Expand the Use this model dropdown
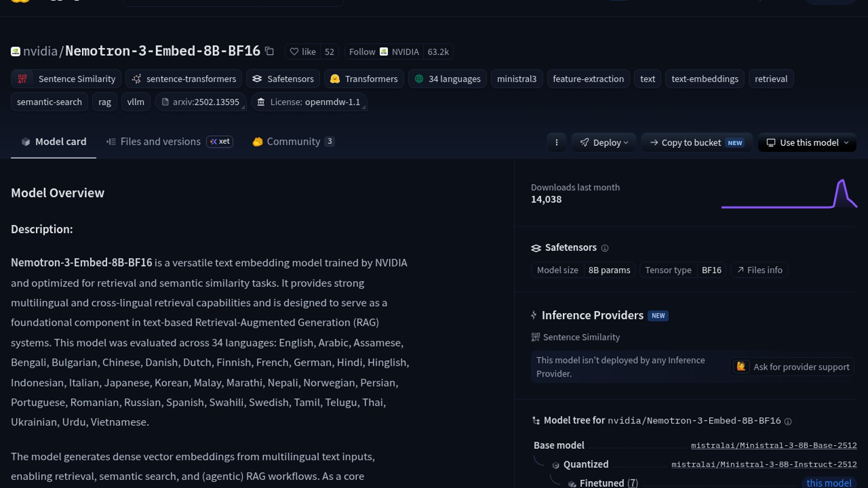868x488 pixels. [807, 142]
